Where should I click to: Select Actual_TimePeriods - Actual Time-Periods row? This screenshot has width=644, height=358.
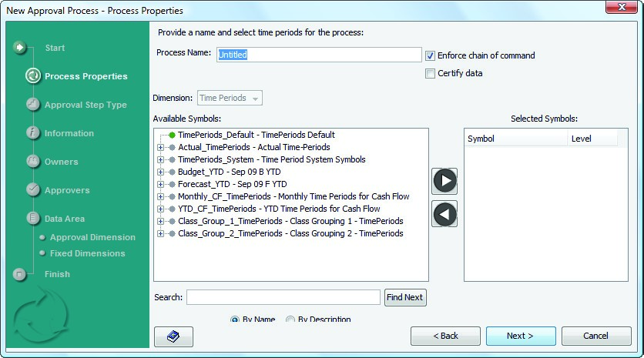(253, 147)
